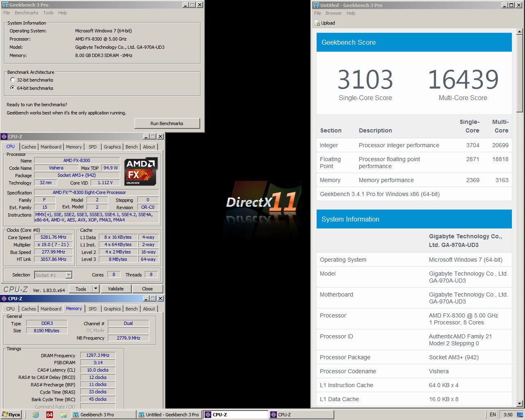The height and width of the screenshot is (420, 525).
Task: Click the scrollbar thumb in Geekbench results
Action: tap(520, 73)
